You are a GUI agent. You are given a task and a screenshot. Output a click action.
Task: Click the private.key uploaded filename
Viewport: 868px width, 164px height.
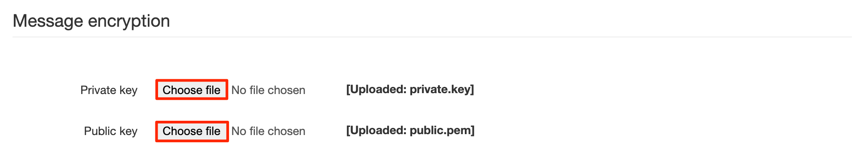point(440,90)
